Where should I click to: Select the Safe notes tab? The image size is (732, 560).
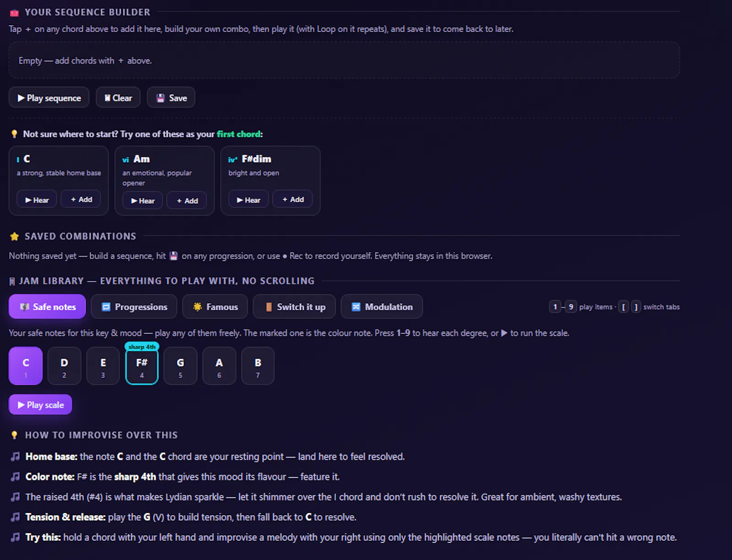pyautogui.click(x=47, y=307)
